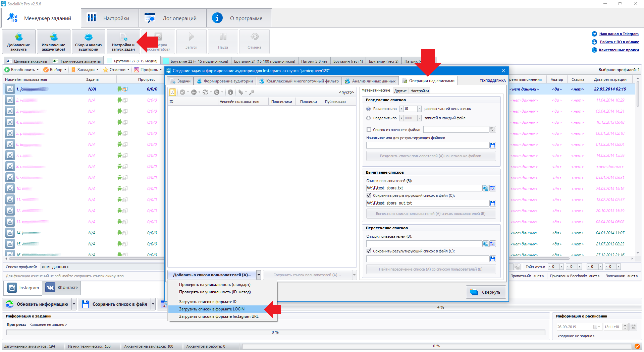Toggle save-to-file checkbox in Вычитание списков
This screenshot has height=352, width=644.
click(369, 195)
